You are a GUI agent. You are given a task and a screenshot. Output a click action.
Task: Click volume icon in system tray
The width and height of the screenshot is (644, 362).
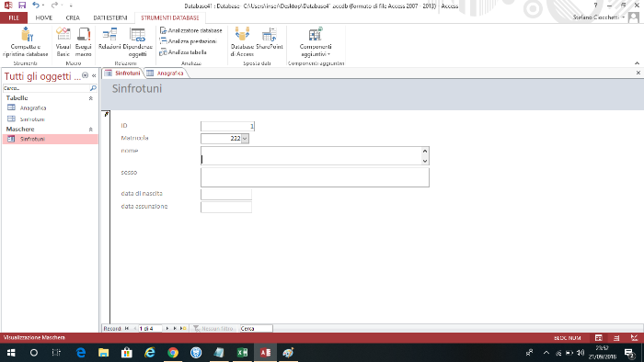[x=581, y=353]
